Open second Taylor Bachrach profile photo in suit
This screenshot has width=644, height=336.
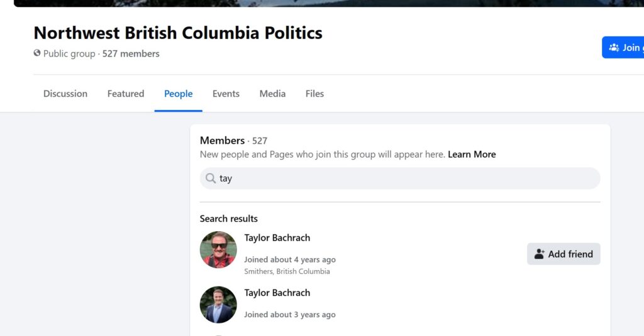point(218,305)
